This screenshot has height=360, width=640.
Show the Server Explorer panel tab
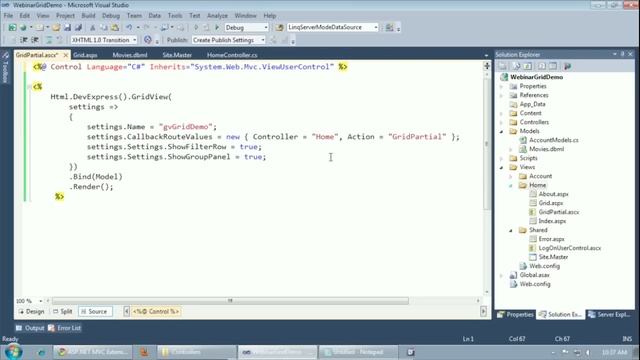[x=609, y=314]
